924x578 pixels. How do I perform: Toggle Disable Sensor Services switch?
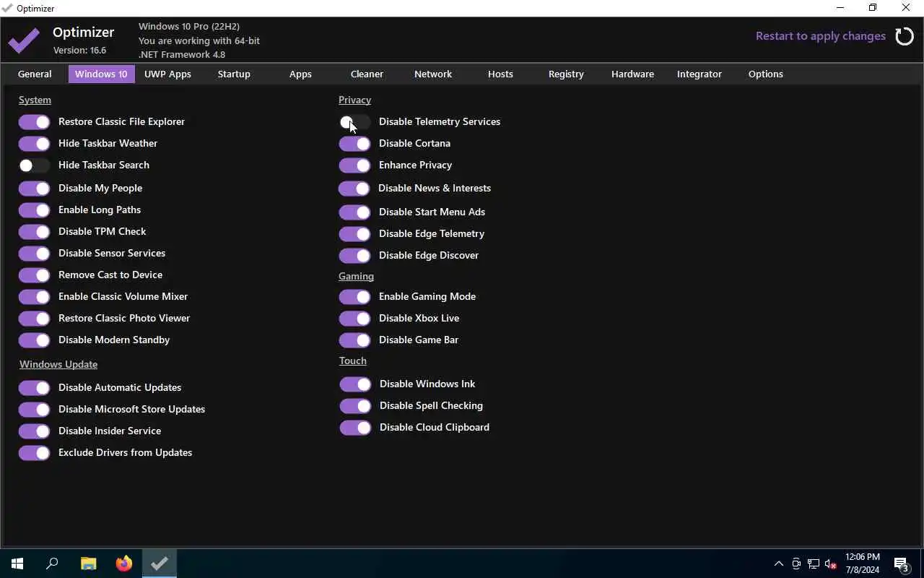tap(34, 254)
